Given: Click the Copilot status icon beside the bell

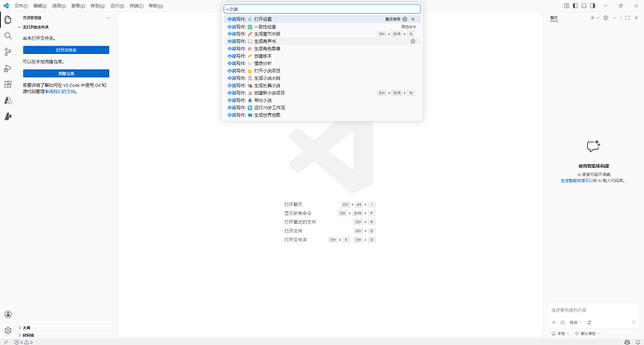Looking at the screenshot, I should coord(627,342).
